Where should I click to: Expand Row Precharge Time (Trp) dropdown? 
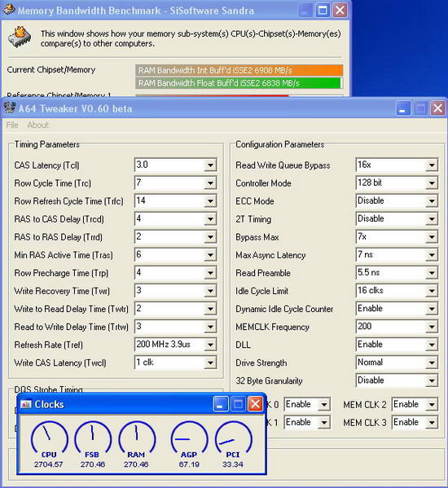[x=210, y=273]
